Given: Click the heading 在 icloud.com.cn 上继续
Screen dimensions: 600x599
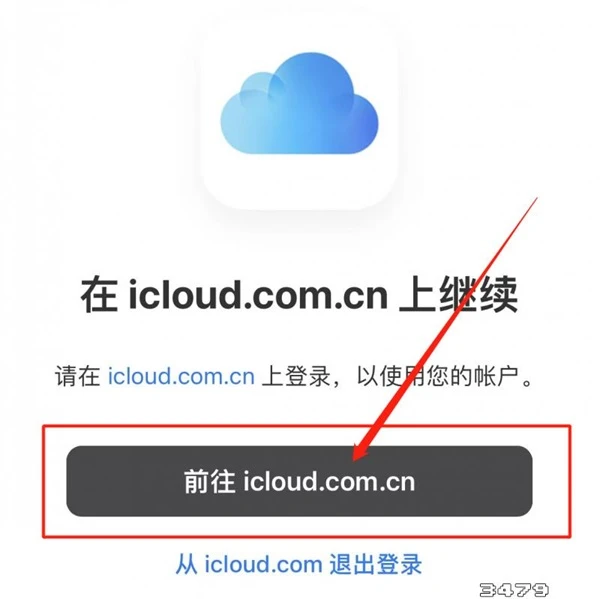Looking at the screenshot, I should coord(299,295).
